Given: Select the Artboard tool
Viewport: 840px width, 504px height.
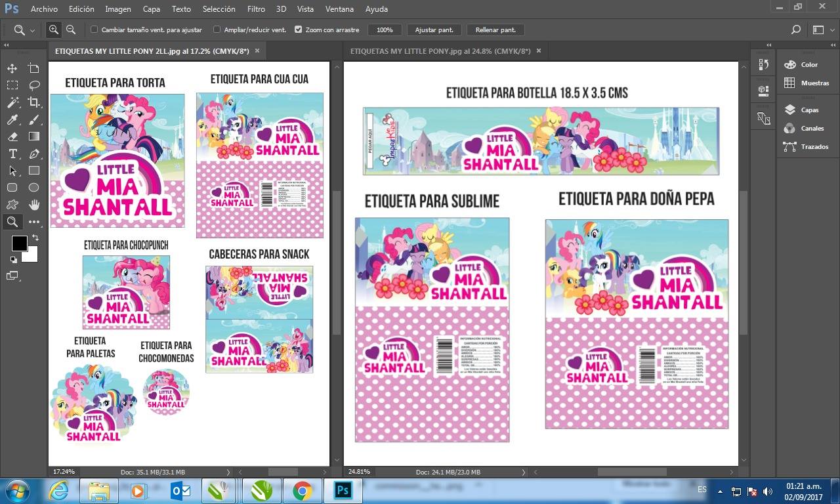Looking at the screenshot, I should (33, 68).
